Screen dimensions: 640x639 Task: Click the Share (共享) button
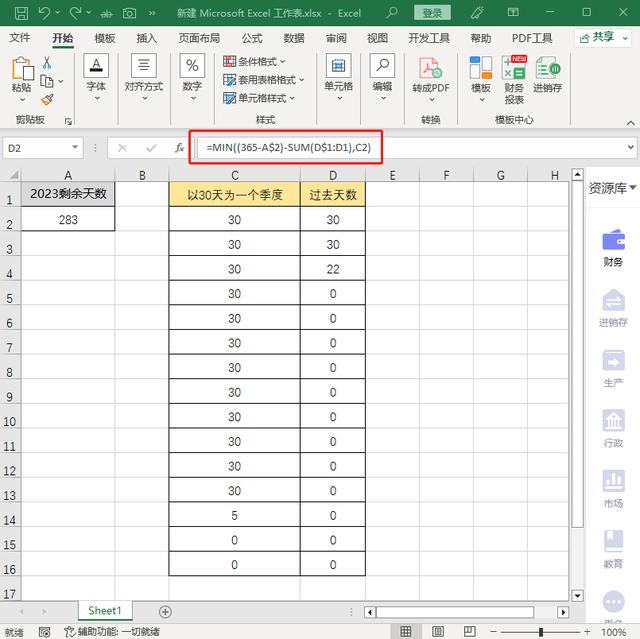pos(603,38)
